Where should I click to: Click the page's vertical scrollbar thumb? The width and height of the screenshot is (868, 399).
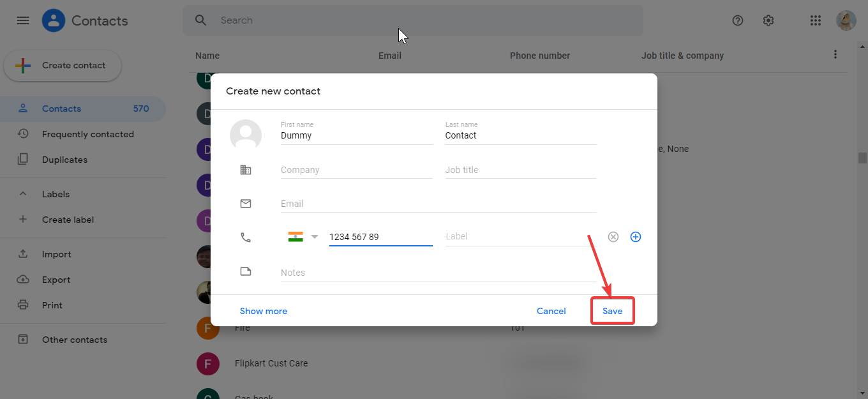pos(862,158)
